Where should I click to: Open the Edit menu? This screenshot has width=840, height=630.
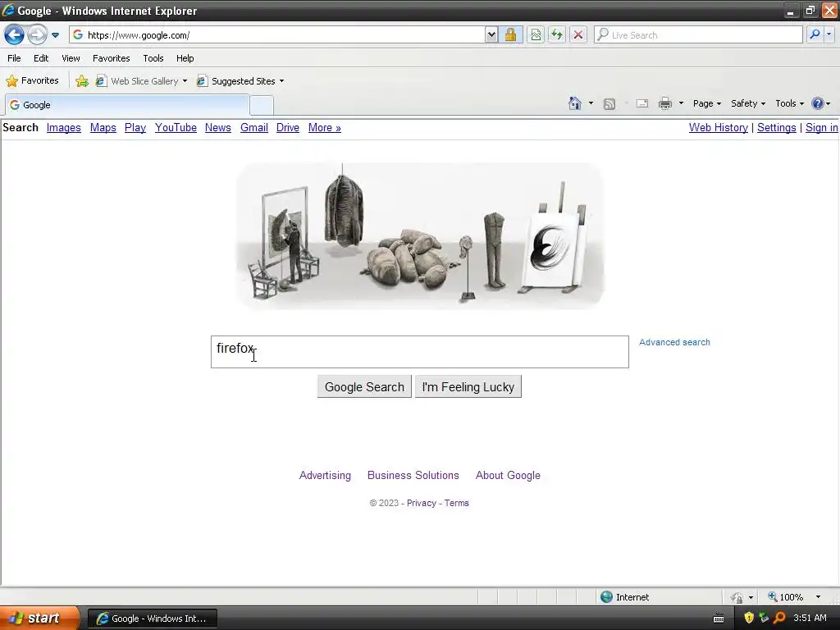(41, 58)
